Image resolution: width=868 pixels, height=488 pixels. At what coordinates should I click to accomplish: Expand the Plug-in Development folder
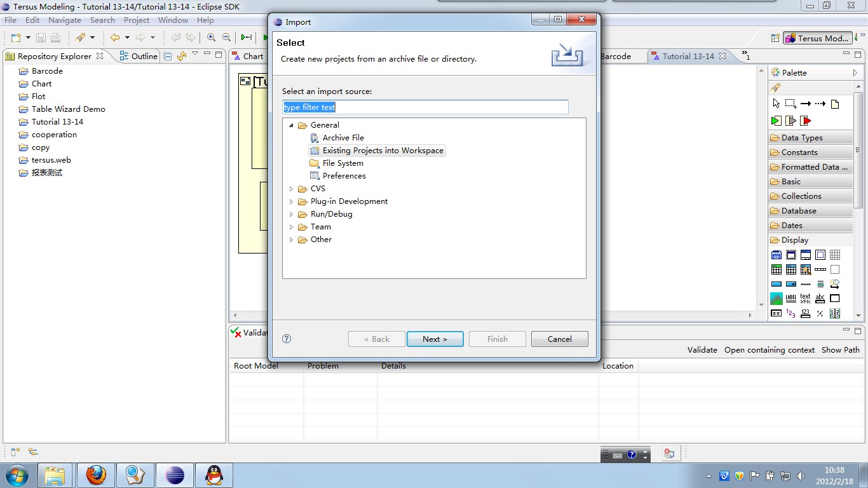(292, 201)
